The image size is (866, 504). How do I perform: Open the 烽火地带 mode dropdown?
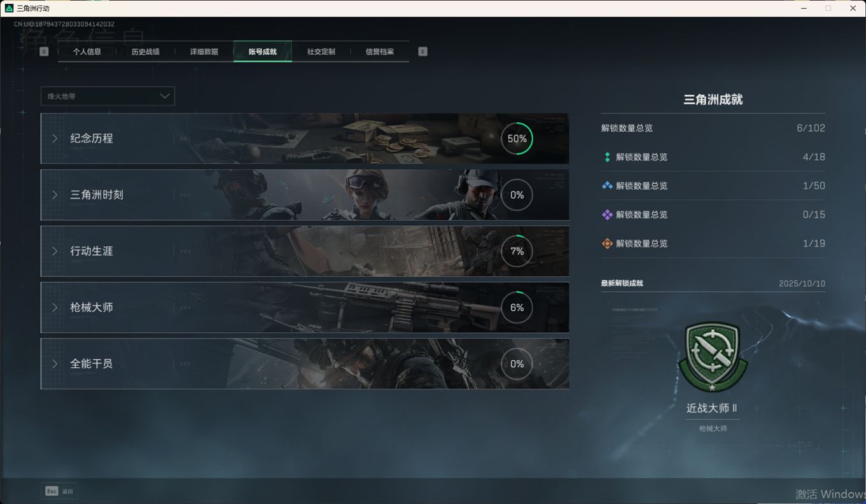(x=108, y=96)
